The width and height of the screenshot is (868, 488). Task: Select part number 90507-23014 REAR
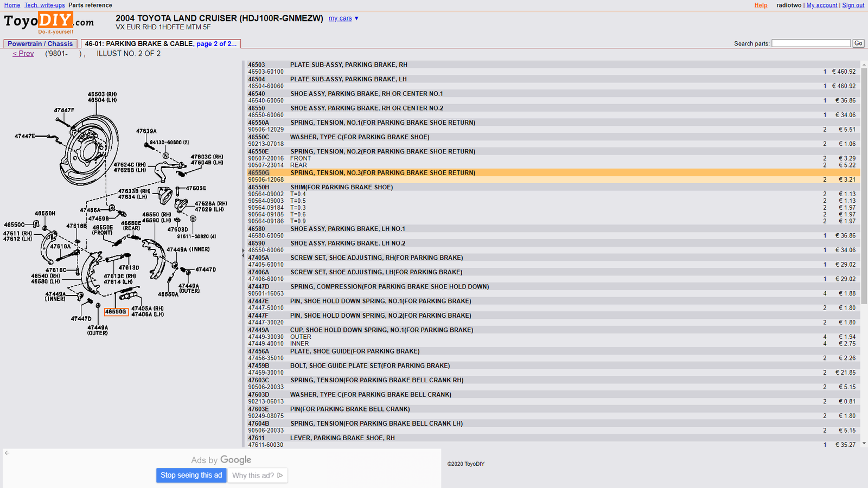pyautogui.click(x=266, y=165)
